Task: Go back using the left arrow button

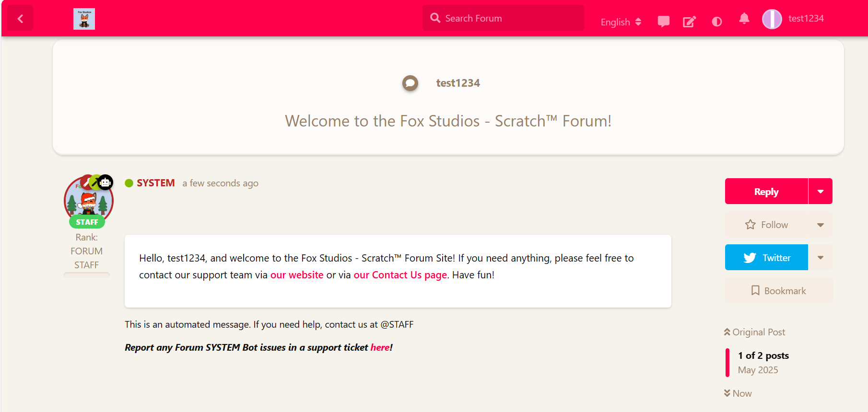Action: (x=20, y=19)
